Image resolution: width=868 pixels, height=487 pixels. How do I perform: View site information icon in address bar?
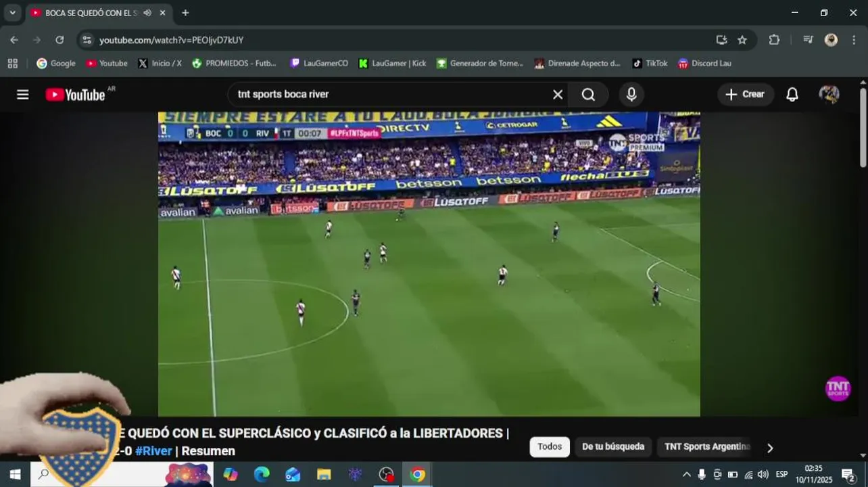click(87, 40)
